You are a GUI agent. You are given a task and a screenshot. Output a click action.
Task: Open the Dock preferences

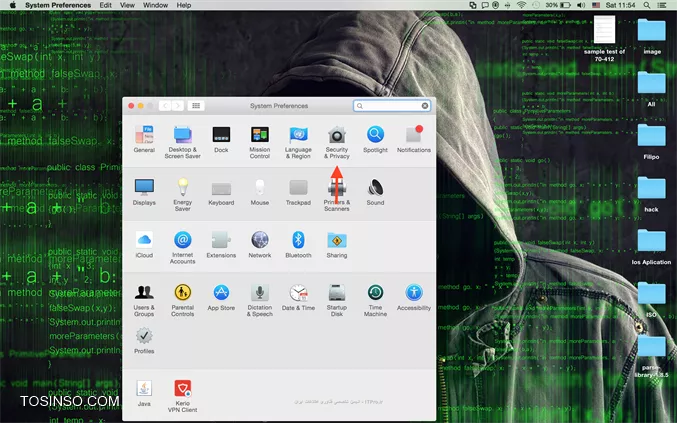click(221, 139)
